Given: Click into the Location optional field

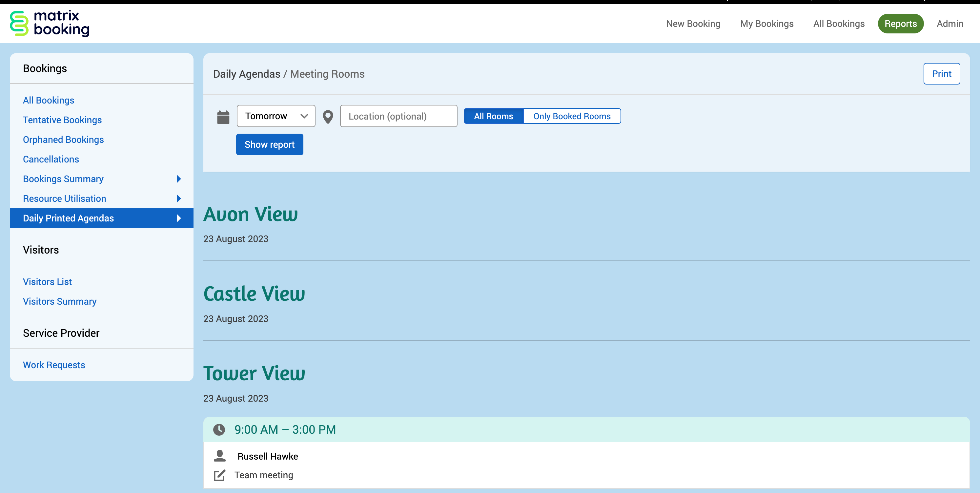Looking at the screenshot, I should coord(398,116).
